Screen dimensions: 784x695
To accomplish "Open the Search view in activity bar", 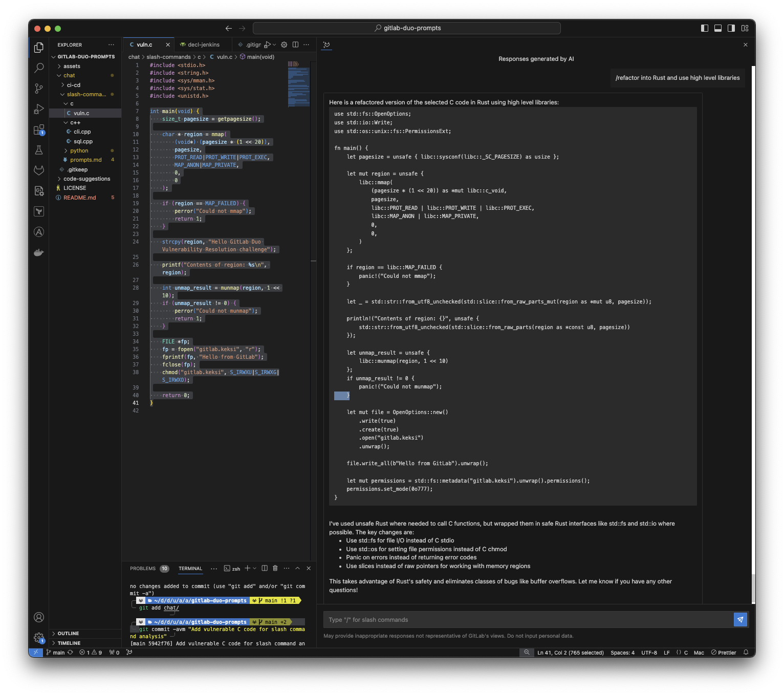I will 39,68.
